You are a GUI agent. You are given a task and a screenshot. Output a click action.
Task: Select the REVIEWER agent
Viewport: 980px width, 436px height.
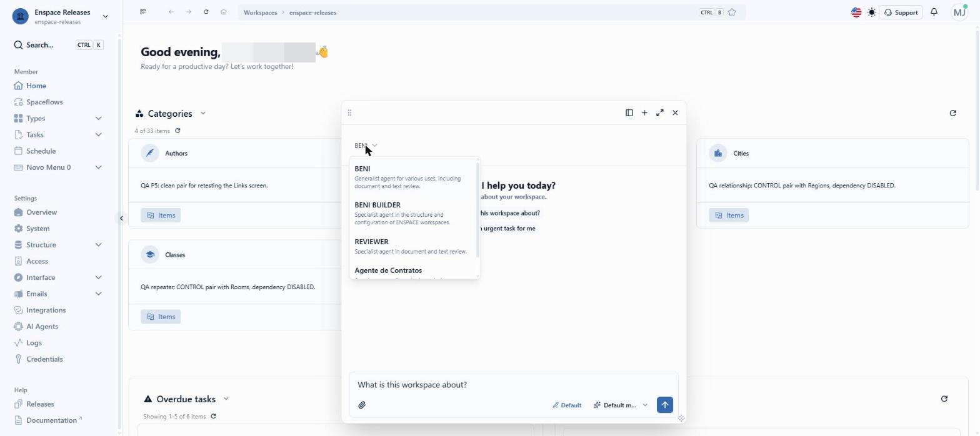(412, 246)
